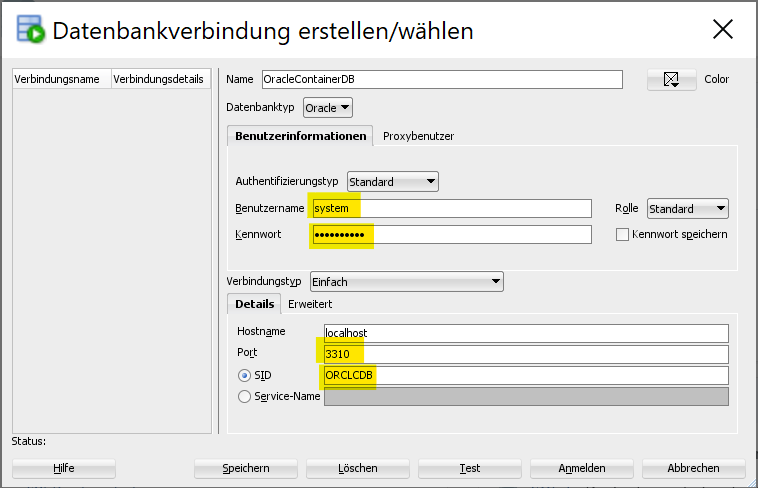This screenshot has width=758, height=488.
Task: Select the Service-Name radio button
Action: coord(245,397)
